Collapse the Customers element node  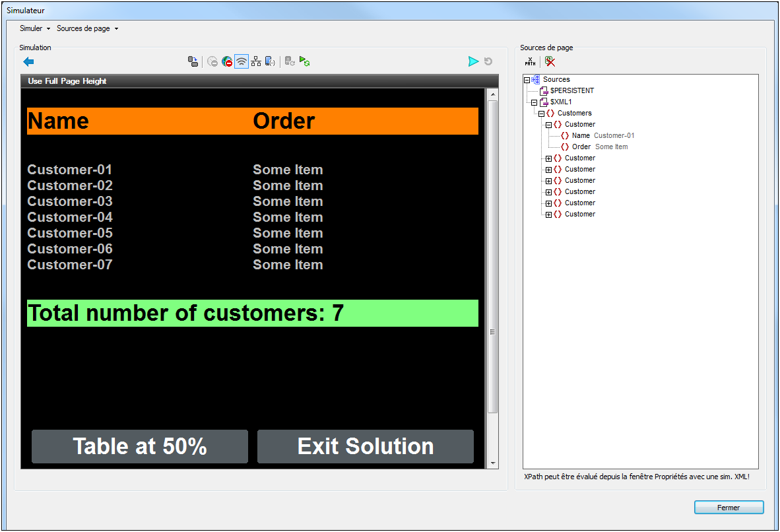coord(541,114)
